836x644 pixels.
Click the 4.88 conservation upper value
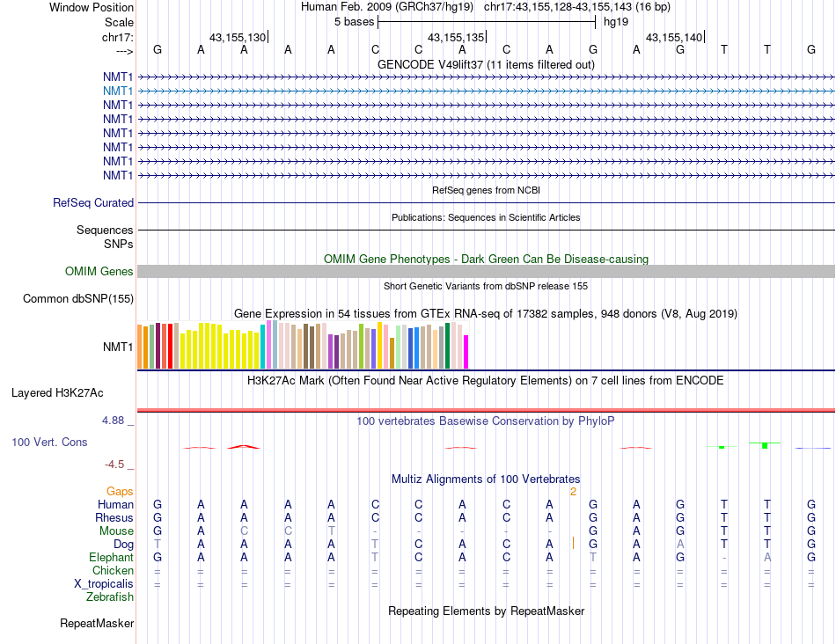[x=113, y=421]
